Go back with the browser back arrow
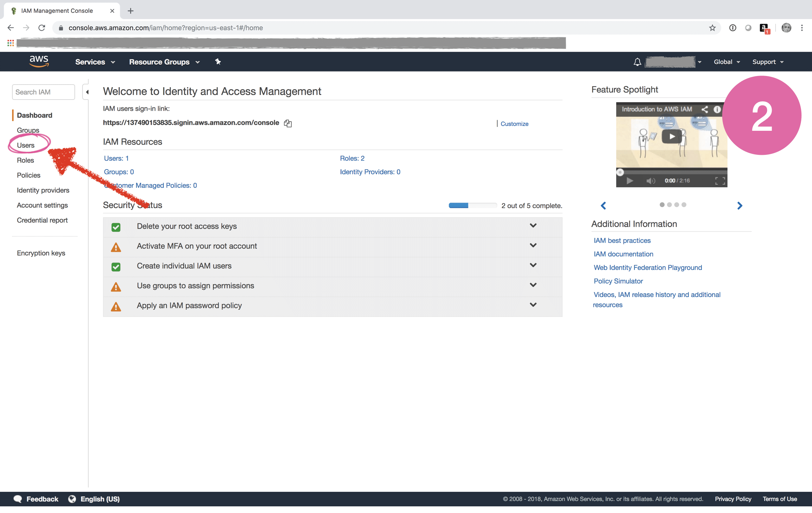 tap(11, 28)
